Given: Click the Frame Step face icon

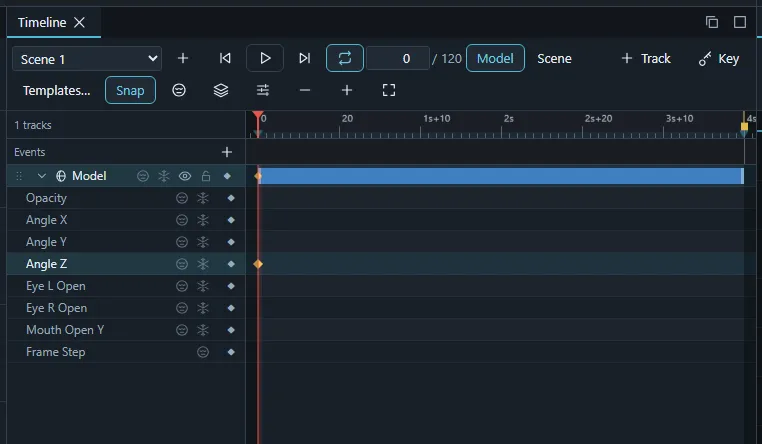Looking at the screenshot, I should (x=203, y=352).
